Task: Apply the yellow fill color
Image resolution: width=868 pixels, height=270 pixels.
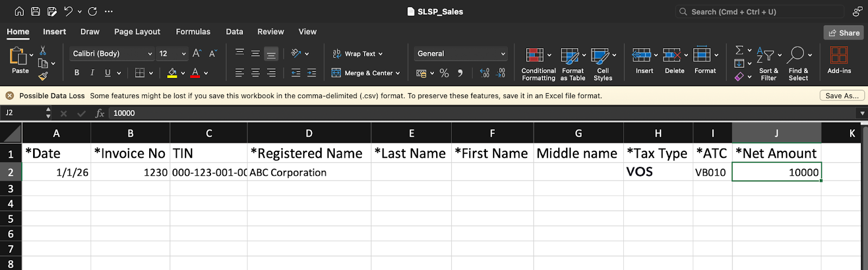Action: (x=172, y=73)
